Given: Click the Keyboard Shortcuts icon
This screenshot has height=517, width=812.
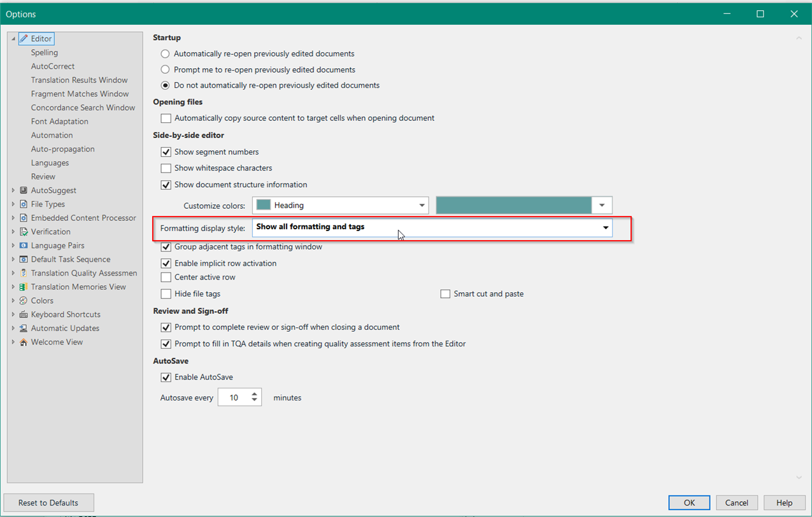Looking at the screenshot, I should tap(24, 315).
